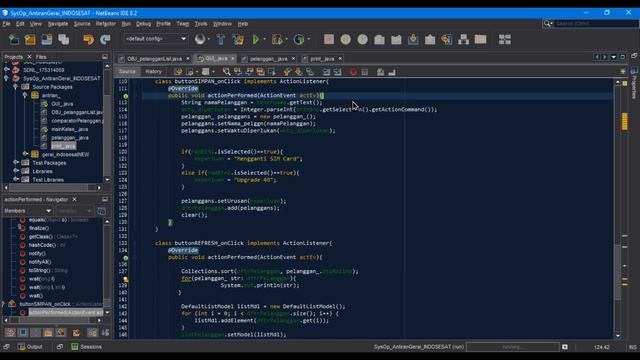Click the Sessions window icon in status bar

click(x=75, y=347)
